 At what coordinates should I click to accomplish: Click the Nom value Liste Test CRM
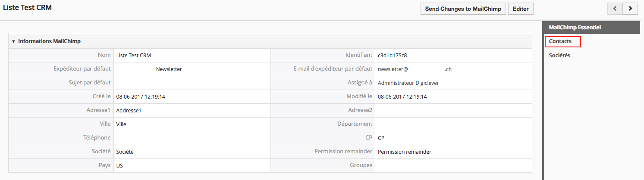tap(134, 55)
